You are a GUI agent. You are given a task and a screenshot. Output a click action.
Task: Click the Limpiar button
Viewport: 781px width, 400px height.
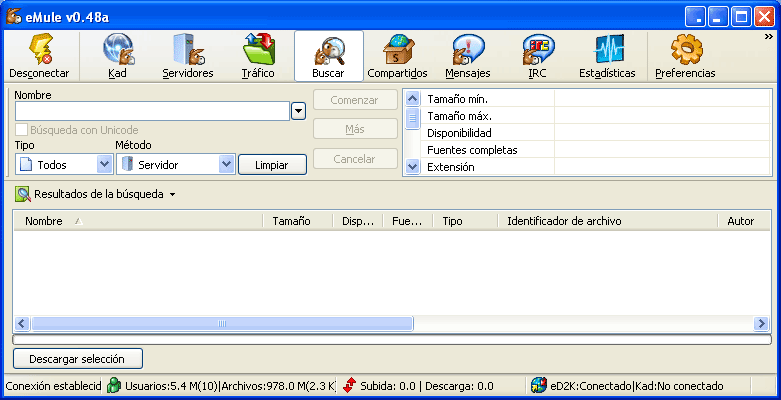pyautogui.click(x=272, y=165)
